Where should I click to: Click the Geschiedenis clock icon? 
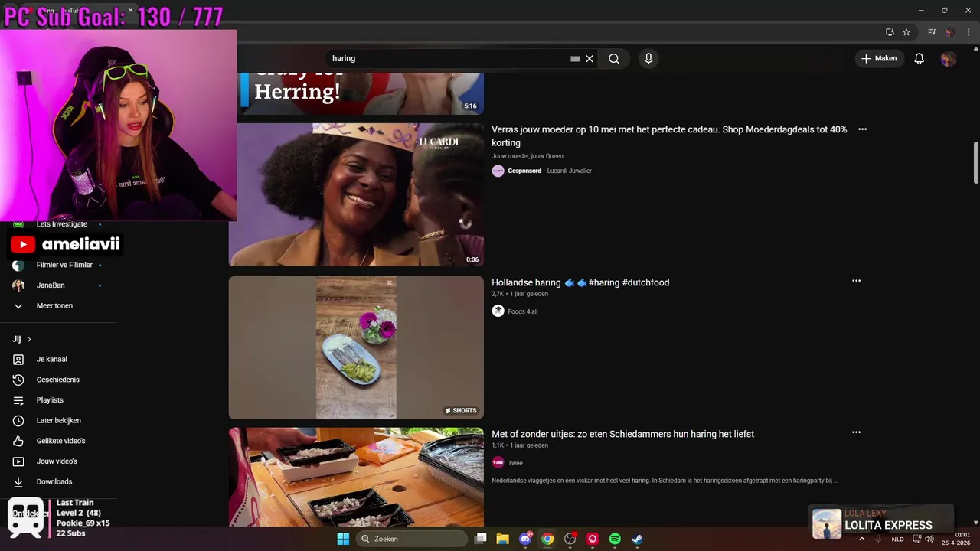(x=18, y=380)
